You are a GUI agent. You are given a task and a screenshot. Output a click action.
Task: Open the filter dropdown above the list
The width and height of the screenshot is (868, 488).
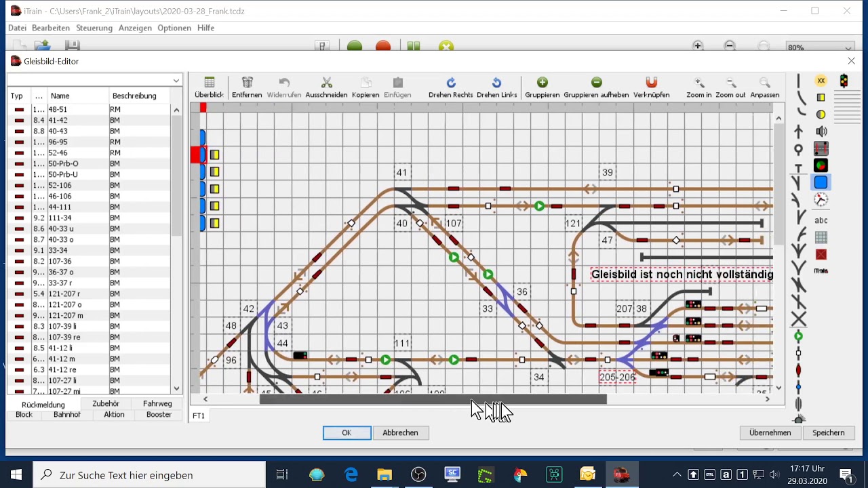[176, 81]
